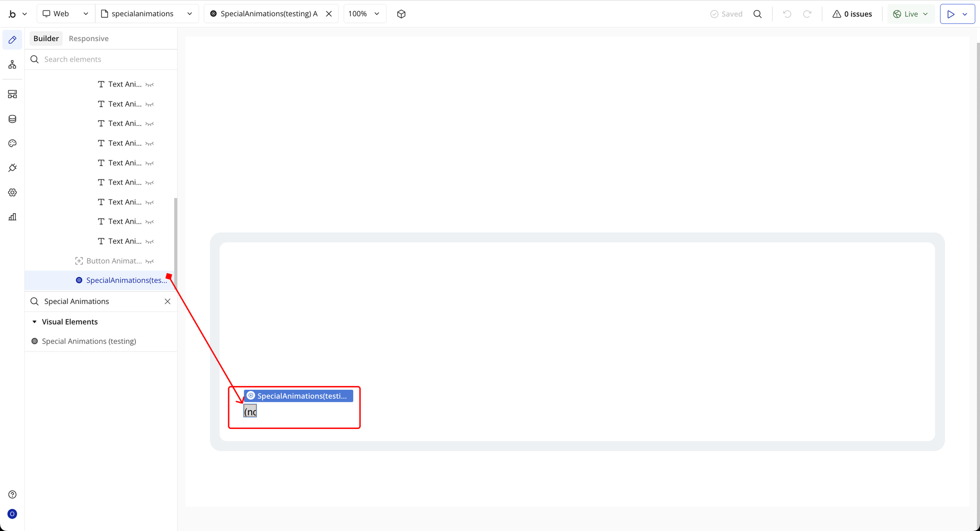Image resolution: width=980 pixels, height=531 pixels.
Task: Click the help question mark icon
Action: coord(12,494)
